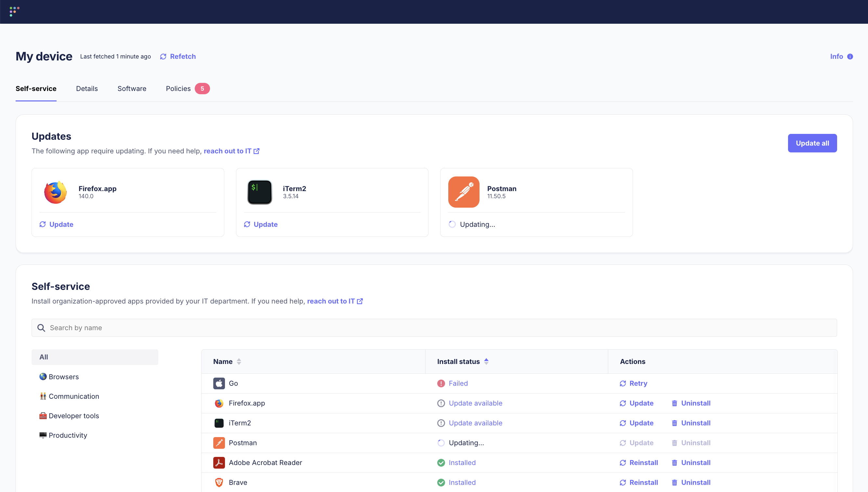Image resolution: width=868 pixels, height=492 pixels.
Task: Click the Postman icon in Updates card
Action: pyautogui.click(x=464, y=192)
